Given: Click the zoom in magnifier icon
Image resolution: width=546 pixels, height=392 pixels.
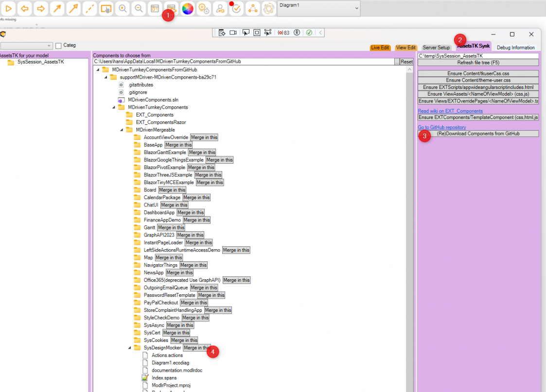Looking at the screenshot, I should pyautogui.click(x=123, y=8).
